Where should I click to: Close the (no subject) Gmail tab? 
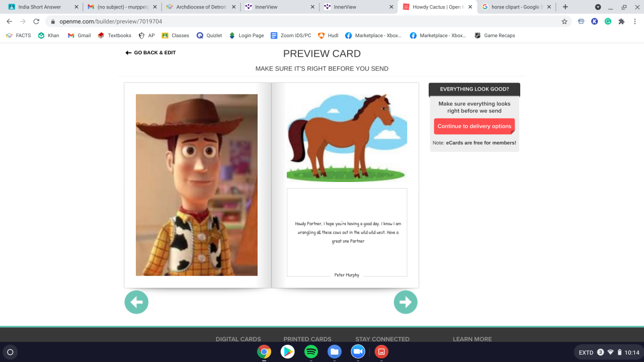pyautogui.click(x=155, y=7)
